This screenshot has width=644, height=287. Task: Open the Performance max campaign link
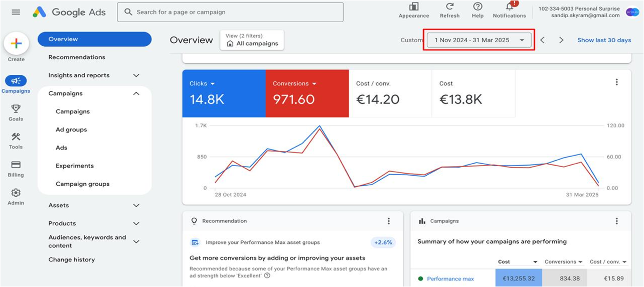pos(450,279)
